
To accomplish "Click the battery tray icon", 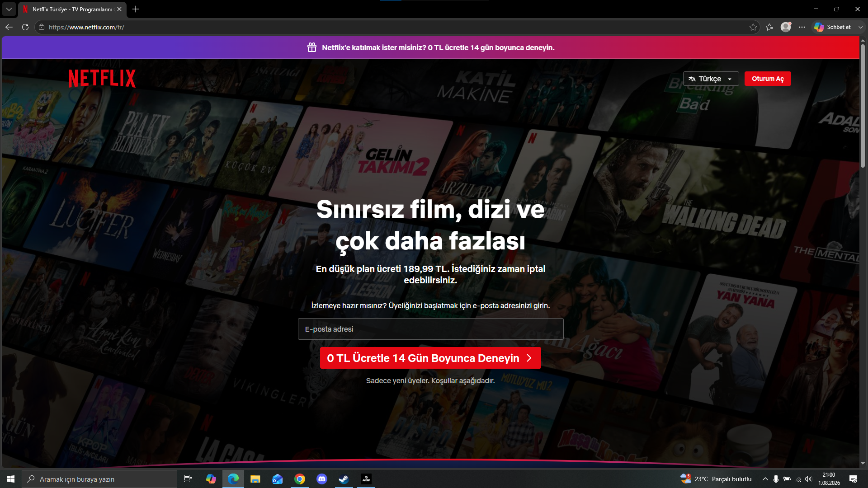I will pyautogui.click(x=787, y=479).
